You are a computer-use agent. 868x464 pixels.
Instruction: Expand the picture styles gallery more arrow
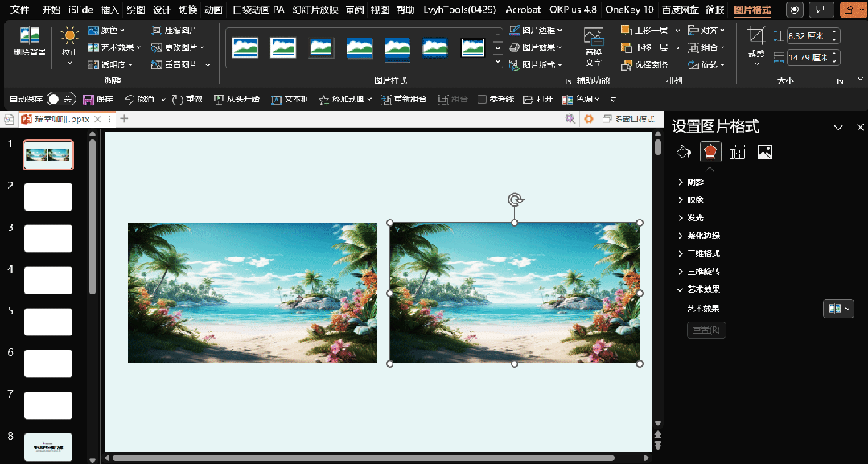pos(498,62)
